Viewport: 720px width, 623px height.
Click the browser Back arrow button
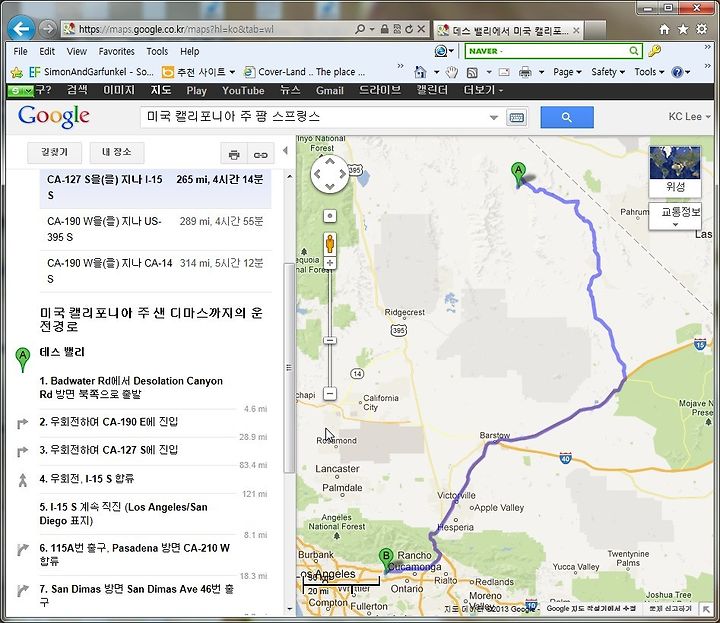[x=21, y=28]
